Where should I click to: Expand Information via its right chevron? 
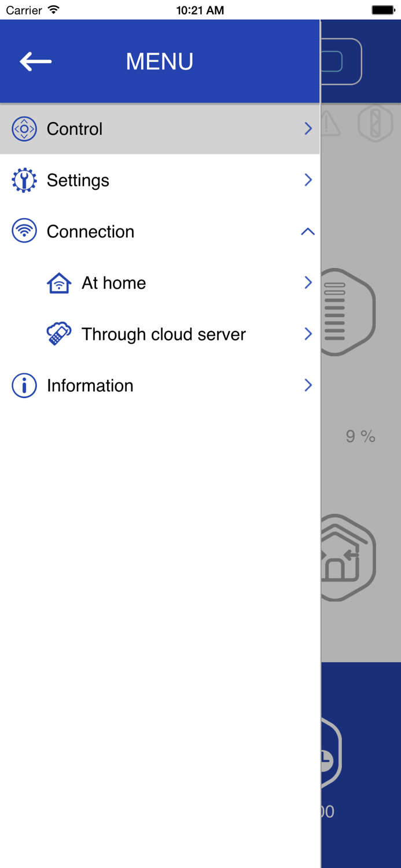point(308,385)
